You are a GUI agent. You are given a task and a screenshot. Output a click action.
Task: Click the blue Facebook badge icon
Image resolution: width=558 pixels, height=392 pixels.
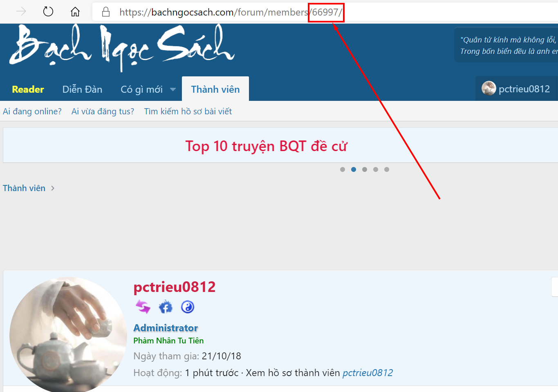(x=166, y=307)
